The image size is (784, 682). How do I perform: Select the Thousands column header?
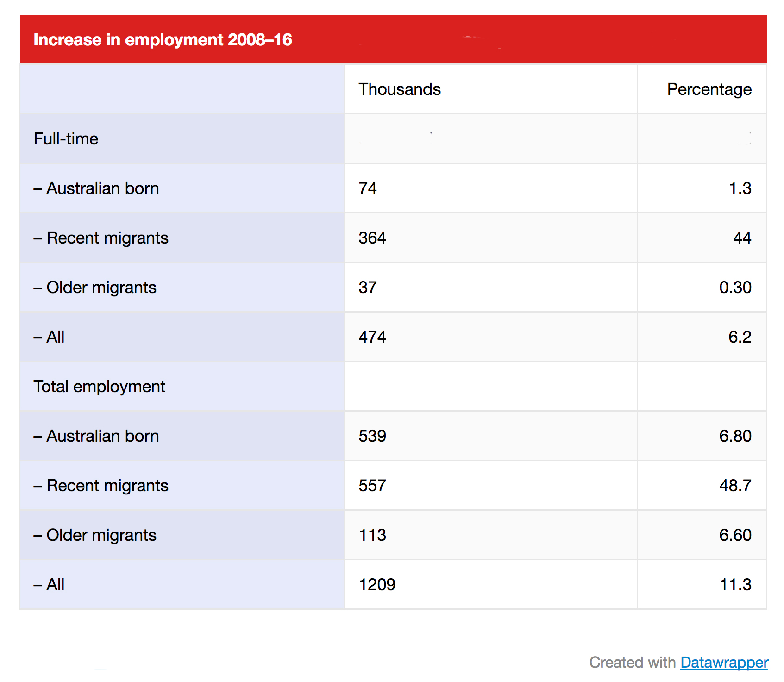click(x=400, y=89)
